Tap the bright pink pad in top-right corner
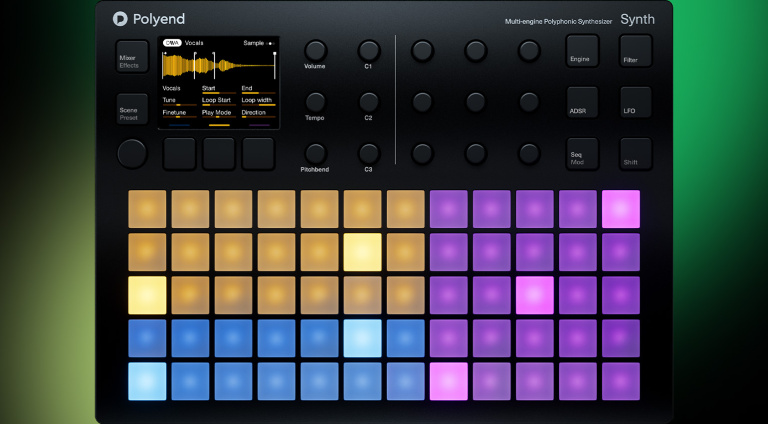768x424 pixels. 621,209
